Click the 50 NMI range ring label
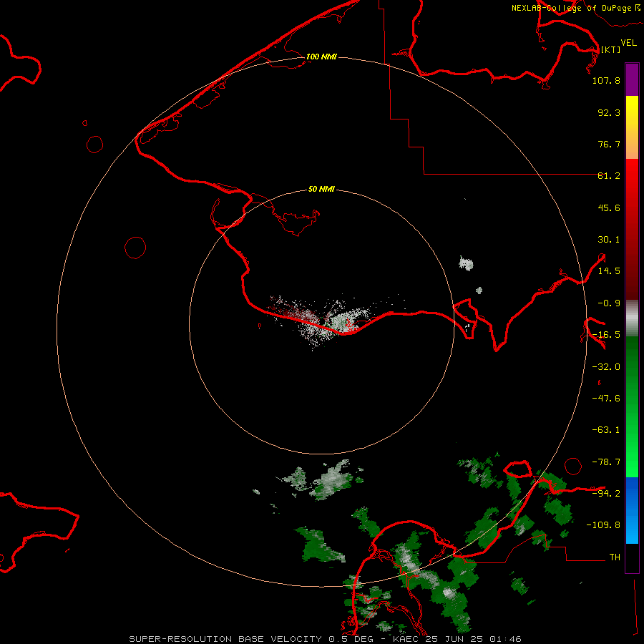 pyautogui.click(x=321, y=189)
